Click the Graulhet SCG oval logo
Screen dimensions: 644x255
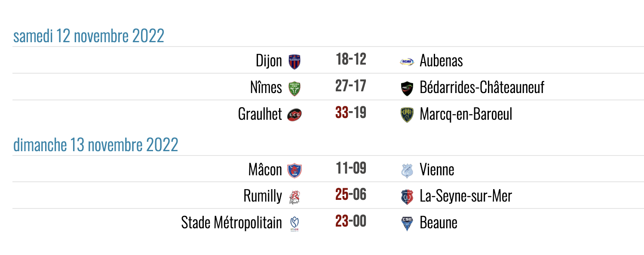point(294,115)
